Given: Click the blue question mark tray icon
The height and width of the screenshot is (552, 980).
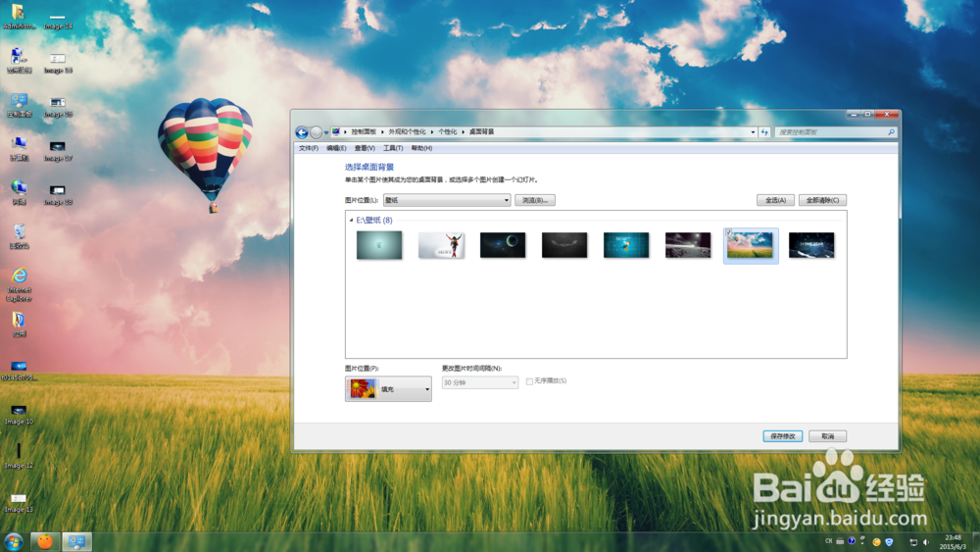Looking at the screenshot, I should tap(852, 541).
